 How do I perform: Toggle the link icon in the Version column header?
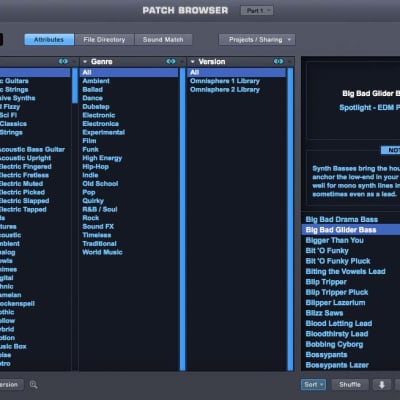pyautogui.click(x=279, y=61)
